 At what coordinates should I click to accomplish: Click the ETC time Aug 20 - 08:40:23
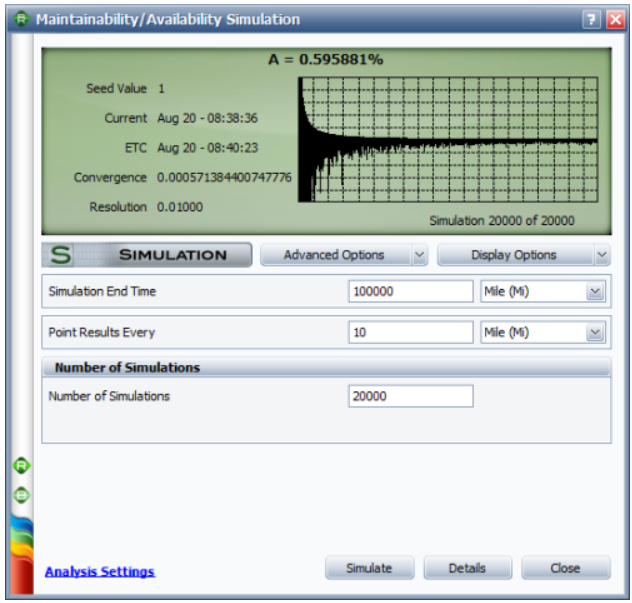pyautogui.click(x=208, y=148)
